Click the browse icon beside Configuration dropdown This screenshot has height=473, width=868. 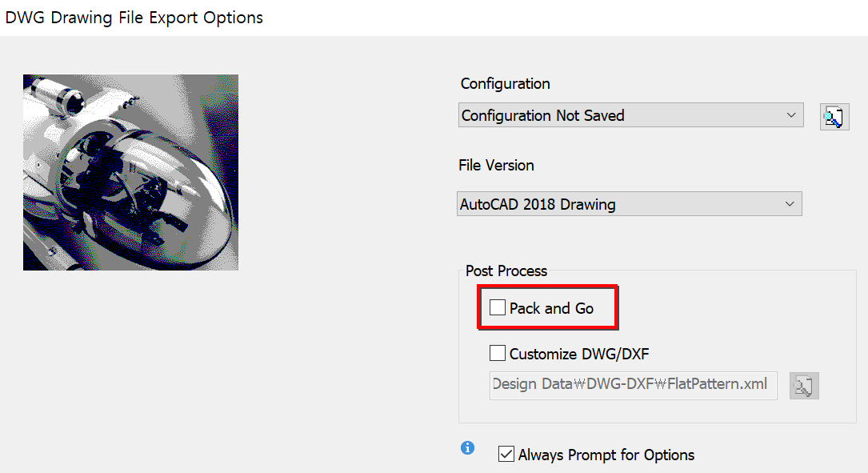[834, 116]
